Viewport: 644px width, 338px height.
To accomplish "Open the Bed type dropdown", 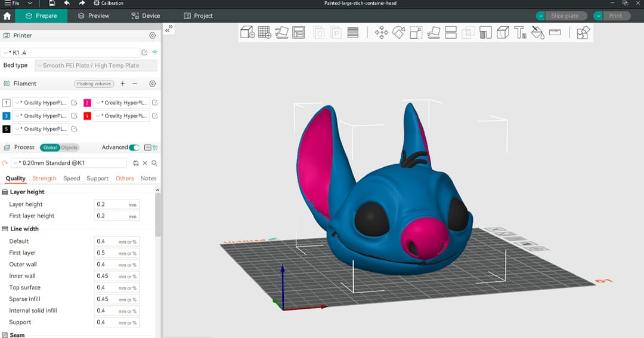I will tap(96, 65).
